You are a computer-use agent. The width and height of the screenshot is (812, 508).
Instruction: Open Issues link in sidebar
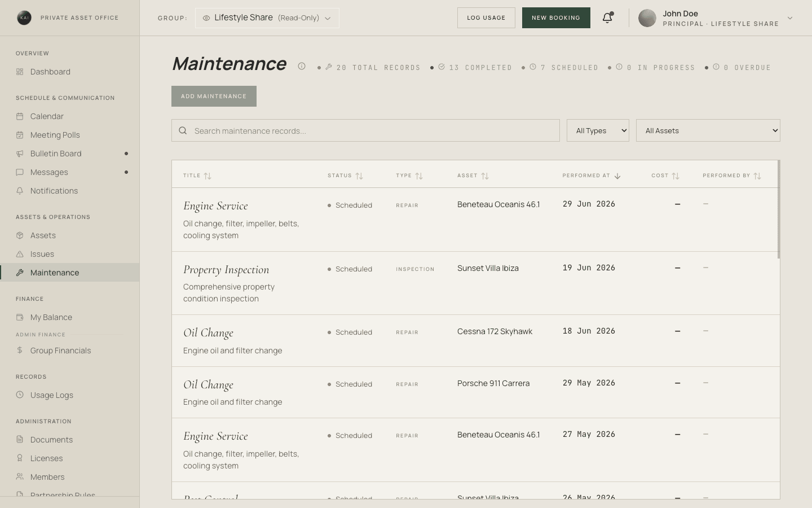[x=70, y=254]
